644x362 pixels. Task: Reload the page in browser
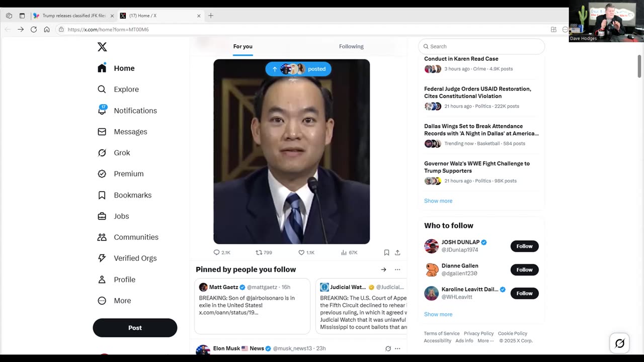coord(34,29)
